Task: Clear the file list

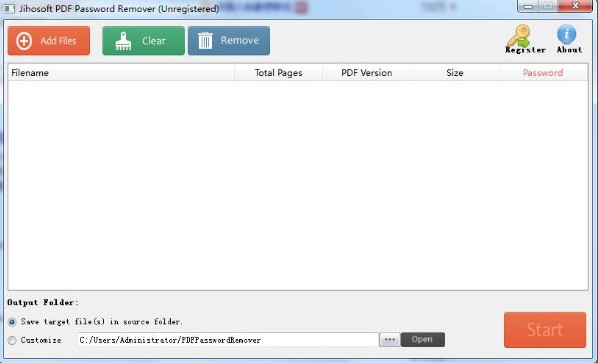Action: coord(143,40)
